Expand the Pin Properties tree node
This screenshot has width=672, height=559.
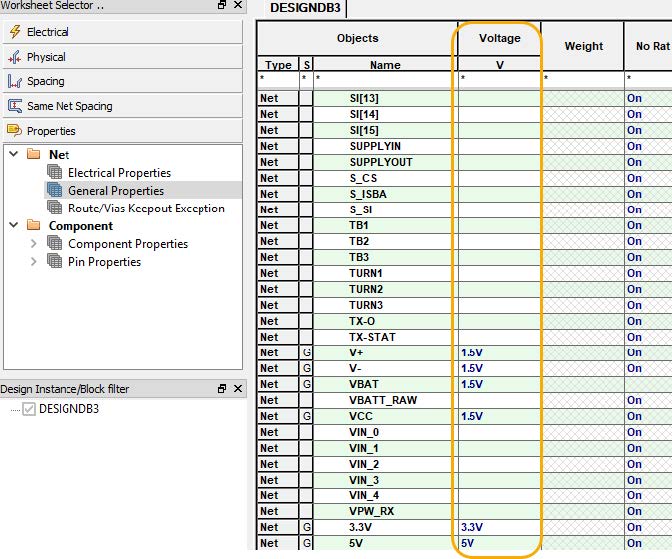(x=33, y=261)
